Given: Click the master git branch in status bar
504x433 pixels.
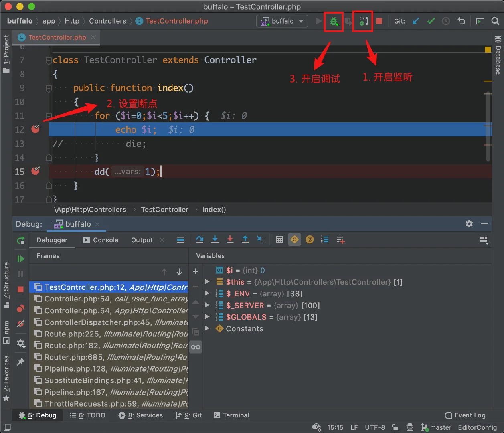Looking at the screenshot, I should coord(436,427).
